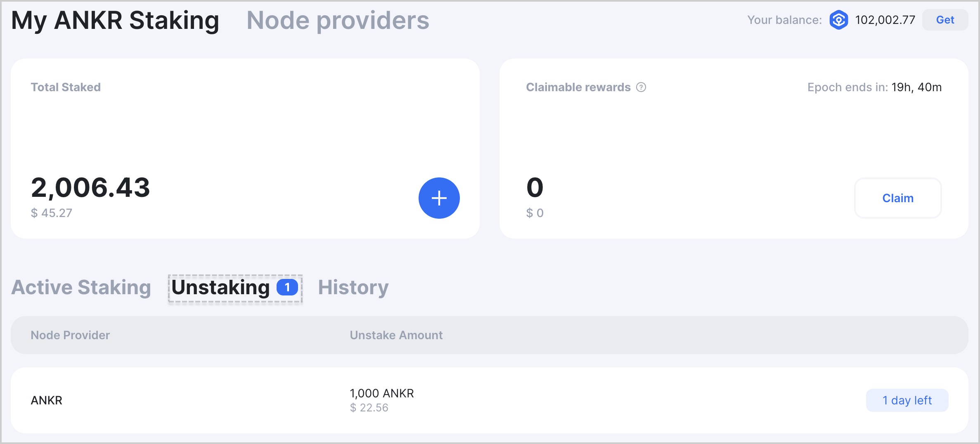Click the ANKR token logo icon
This screenshot has height=444, width=980.
(x=838, y=20)
